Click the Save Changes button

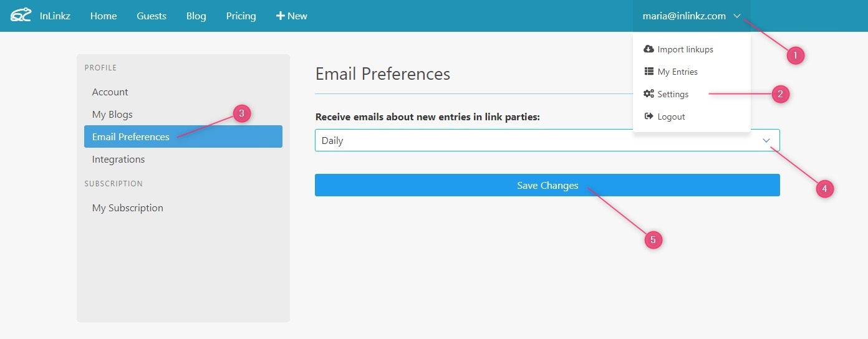pyautogui.click(x=547, y=185)
